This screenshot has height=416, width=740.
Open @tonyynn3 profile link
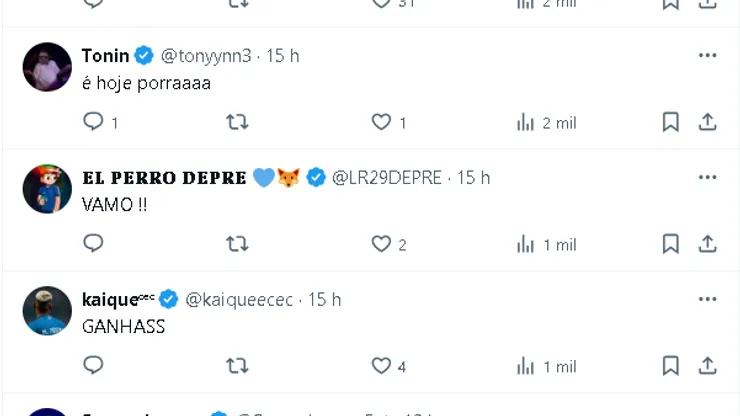coord(205,56)
